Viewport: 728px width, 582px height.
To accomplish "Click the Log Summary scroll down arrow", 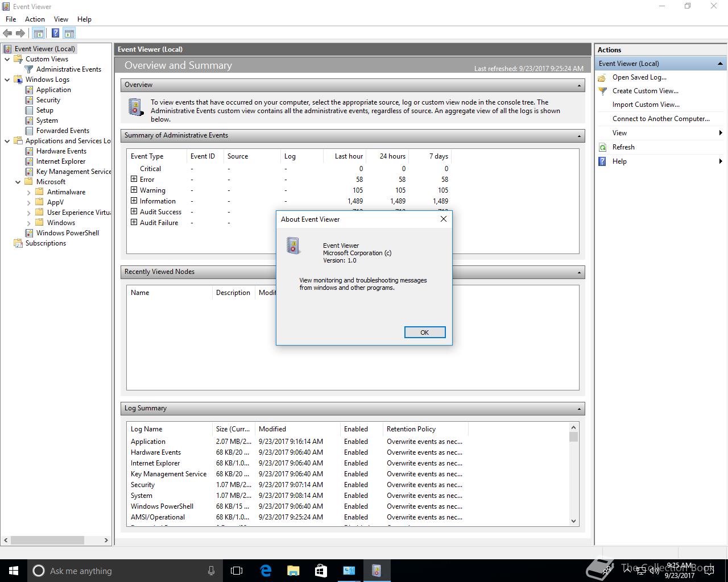I will click(x=573, y=521).
